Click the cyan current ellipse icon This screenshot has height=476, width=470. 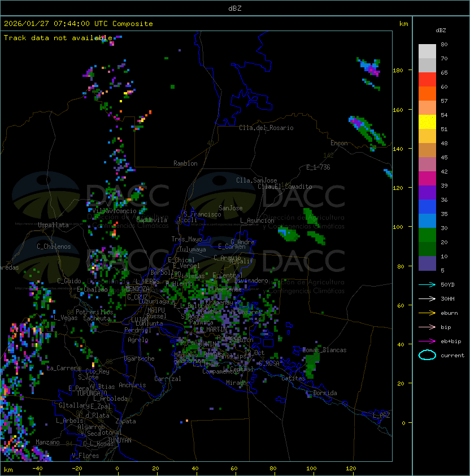(x=427, y=355)
